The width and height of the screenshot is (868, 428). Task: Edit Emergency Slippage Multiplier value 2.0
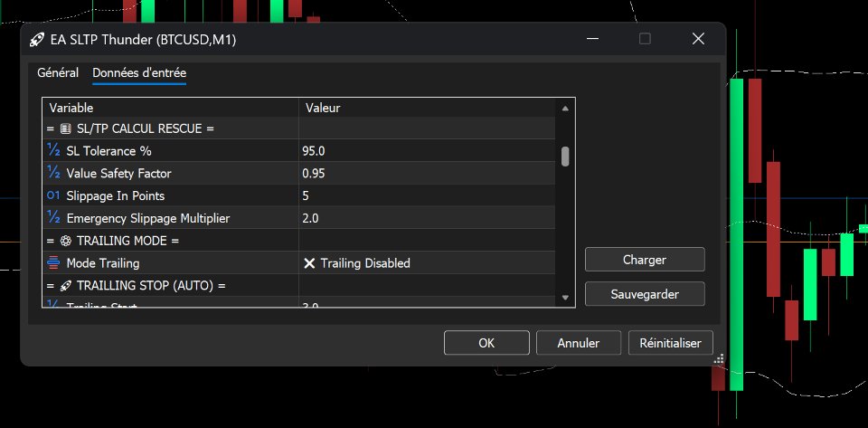coord(427,218)
